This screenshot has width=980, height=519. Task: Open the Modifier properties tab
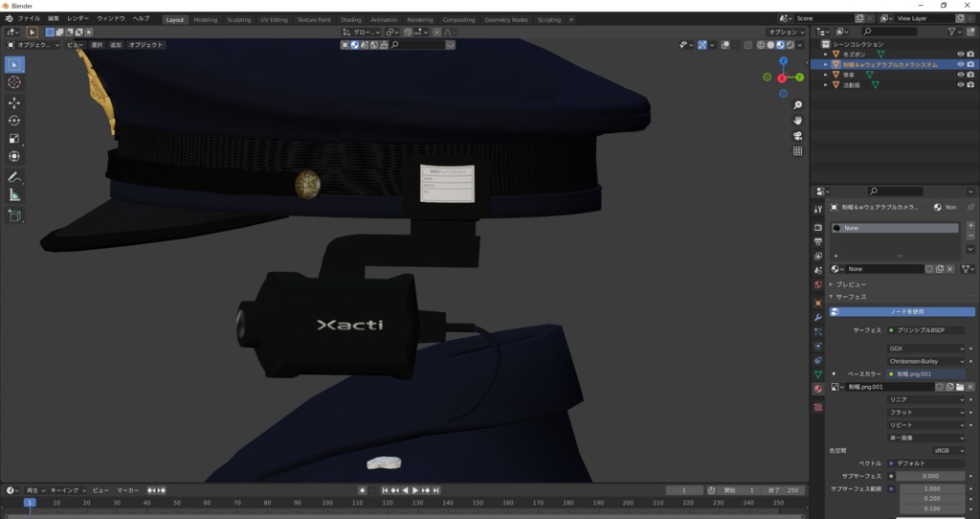818,317
